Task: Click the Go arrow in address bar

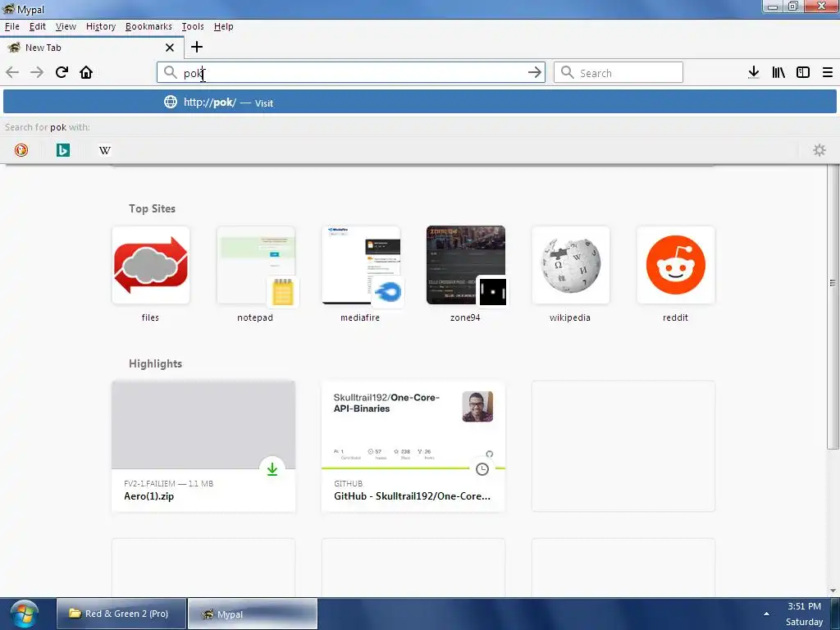Action: point(535,72)
